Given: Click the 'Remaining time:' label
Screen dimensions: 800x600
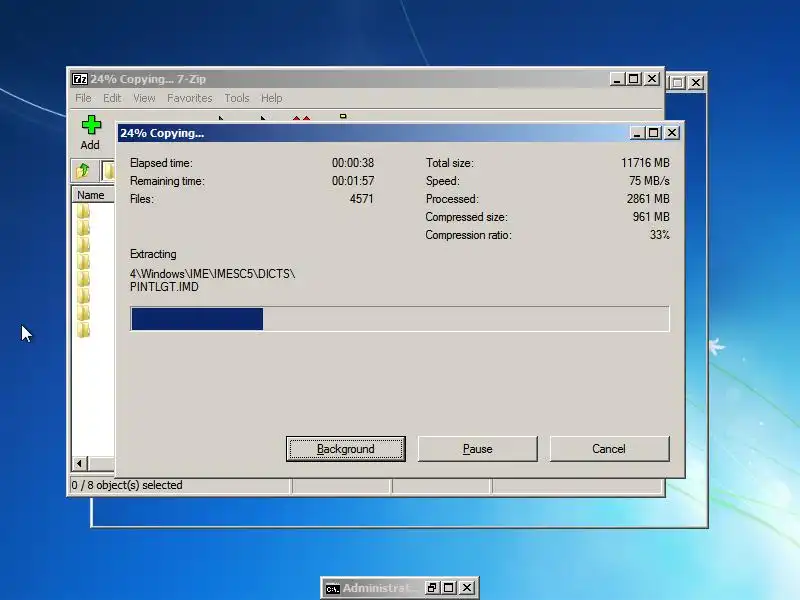Looking at the screenshot, I should [167, 181].
